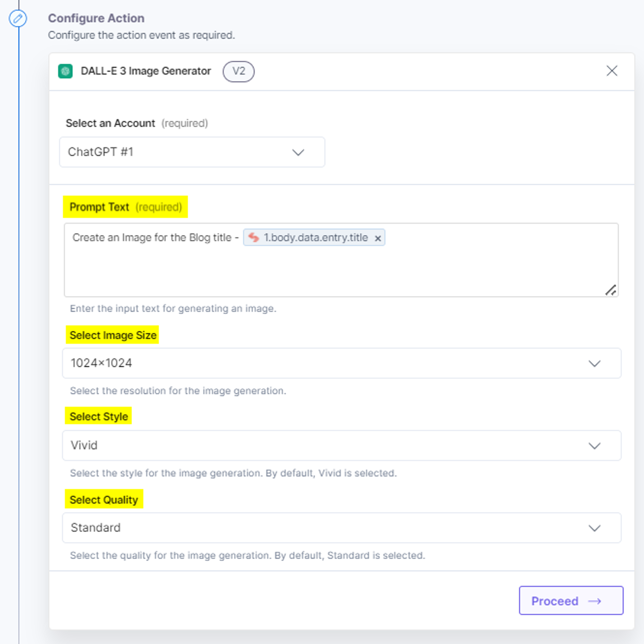Click the pencil edit icon beside Configure Action
The width and height of the screenshot is (644, 644).
18,18
